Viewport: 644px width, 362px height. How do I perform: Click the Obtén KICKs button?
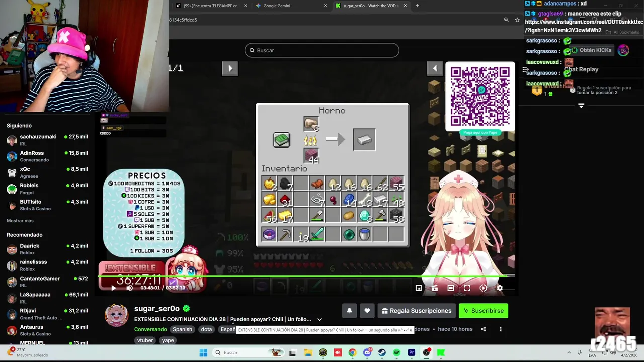tap(592, 50)
